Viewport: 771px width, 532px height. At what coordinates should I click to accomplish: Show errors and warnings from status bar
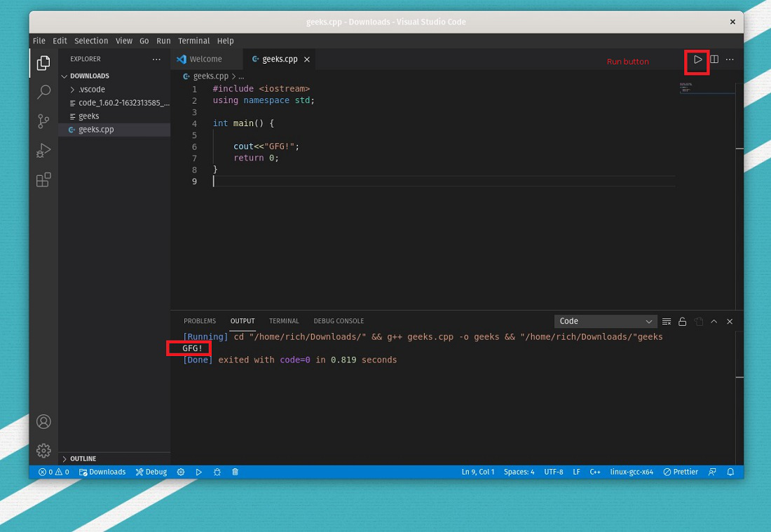[53, 472]
